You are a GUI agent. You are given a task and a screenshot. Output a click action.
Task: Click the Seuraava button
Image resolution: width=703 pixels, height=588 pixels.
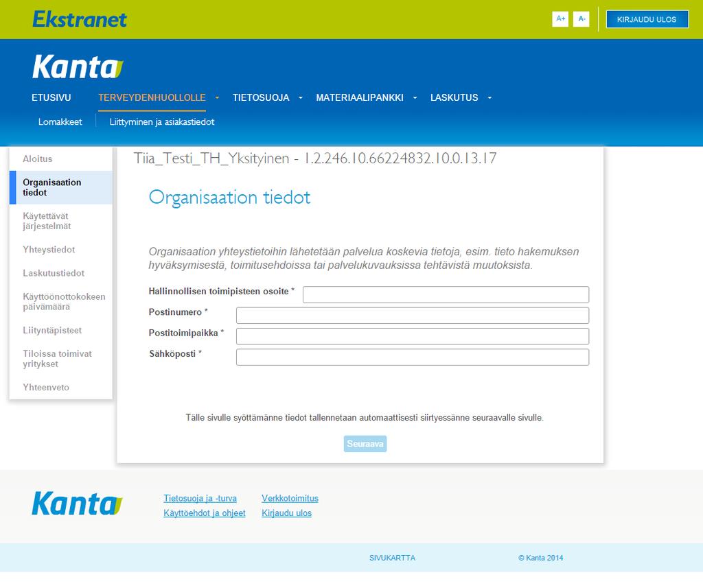365,444
